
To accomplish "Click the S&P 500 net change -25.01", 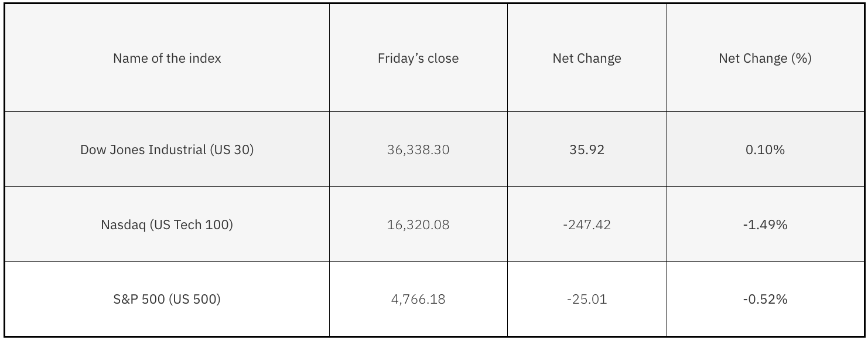I will pos(587,300).
